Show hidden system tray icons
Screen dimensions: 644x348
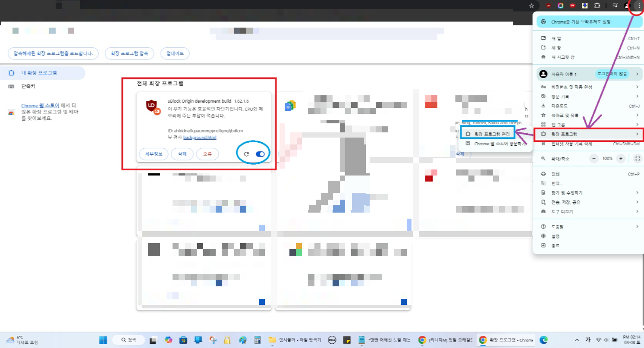(577, 340)
